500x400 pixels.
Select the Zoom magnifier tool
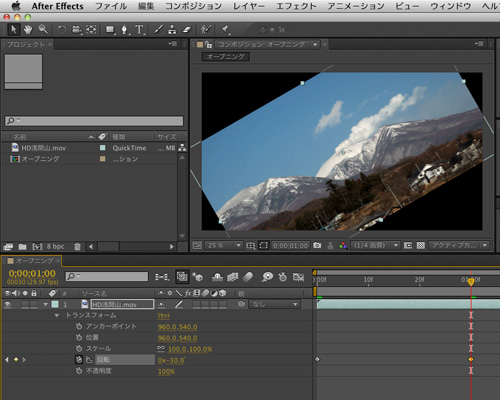tap(43, 30)
